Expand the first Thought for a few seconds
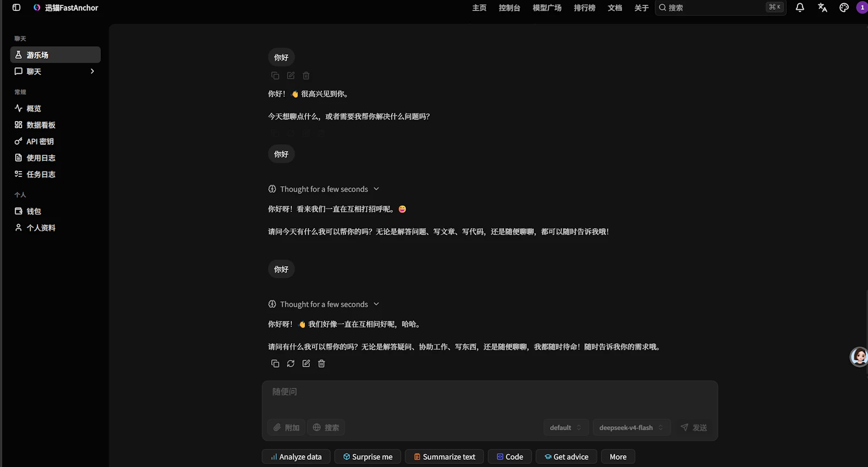The image size is (868, 467). pos(324,189)
